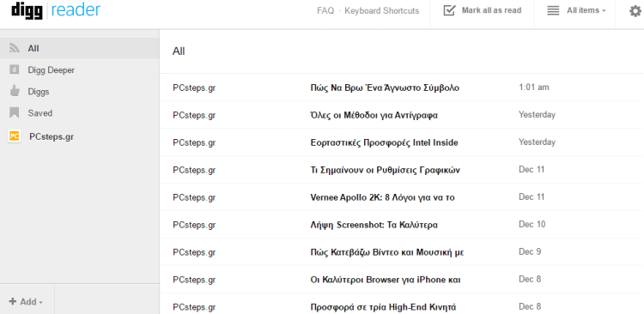Open the Vernee Apollo 2K article
644x314 pixels.
382,197
